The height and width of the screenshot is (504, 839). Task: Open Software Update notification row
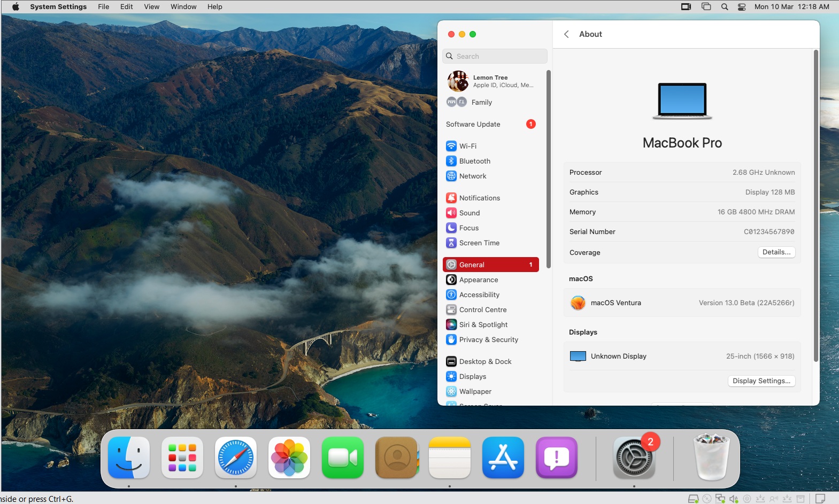[490, 124]
